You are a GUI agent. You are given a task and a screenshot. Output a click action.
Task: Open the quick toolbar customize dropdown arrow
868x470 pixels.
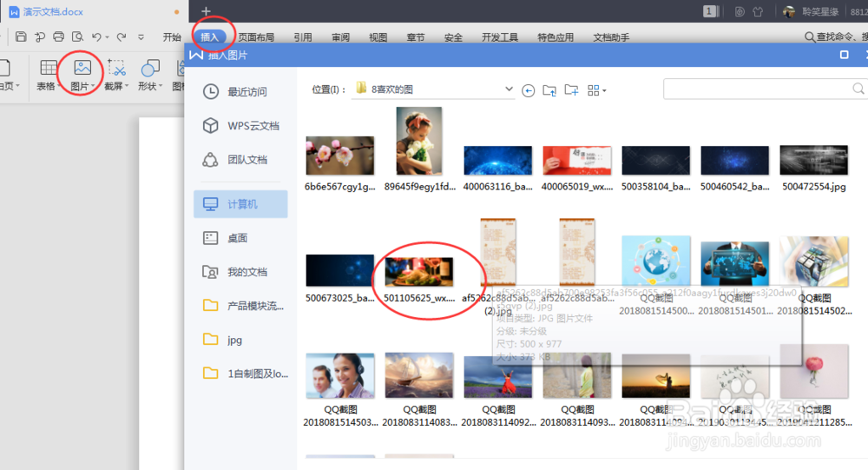141,37
